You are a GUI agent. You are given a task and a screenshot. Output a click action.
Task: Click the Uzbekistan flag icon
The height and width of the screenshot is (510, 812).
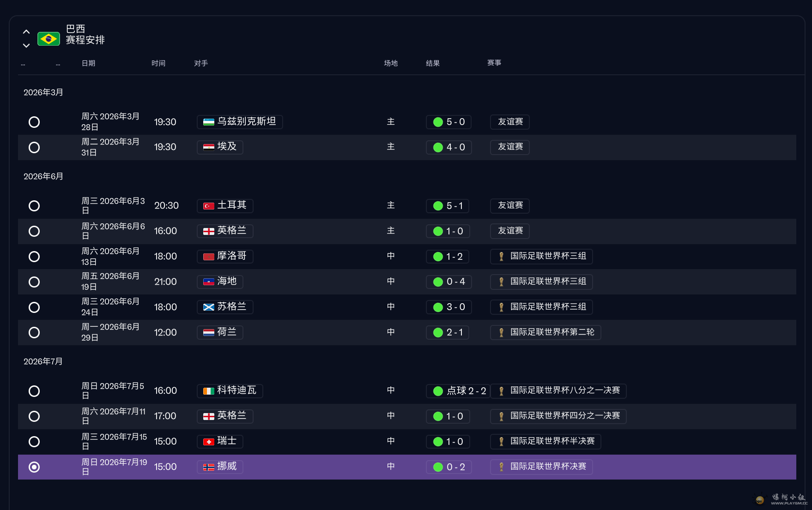(x=209, y=122)
